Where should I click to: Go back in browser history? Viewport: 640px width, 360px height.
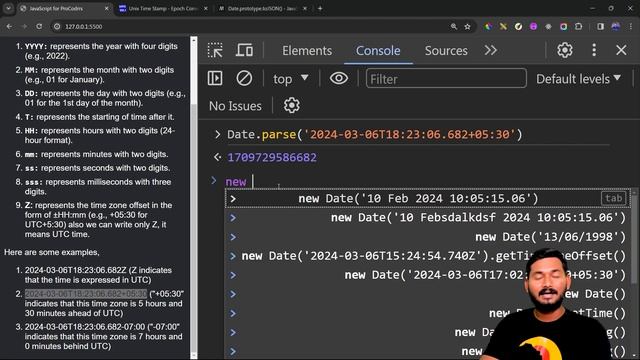point(9,27)
